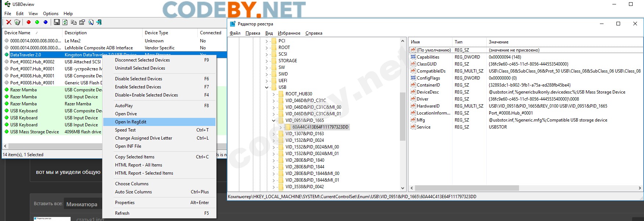Open the Options menu in USBDeview
Screen dimensions: 644x221
(51, 14)
